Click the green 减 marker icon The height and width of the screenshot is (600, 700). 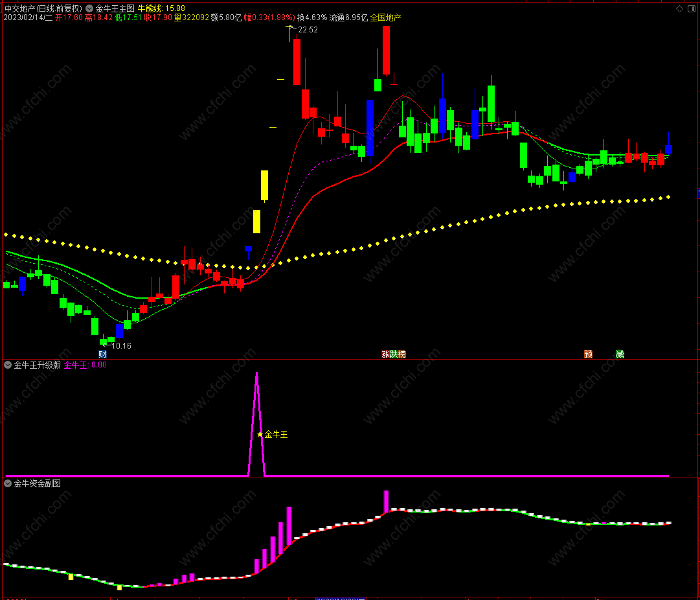620,354
